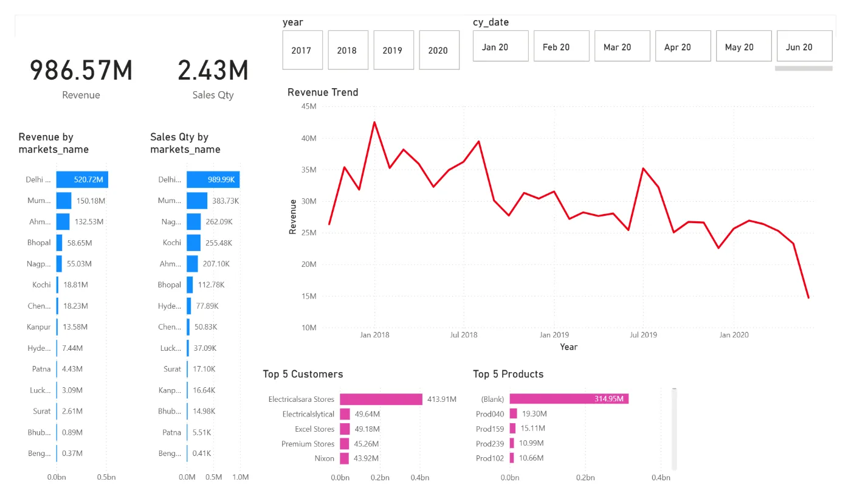Click the Top 5 Products vertical scrollbar

[x=674, y=429]
